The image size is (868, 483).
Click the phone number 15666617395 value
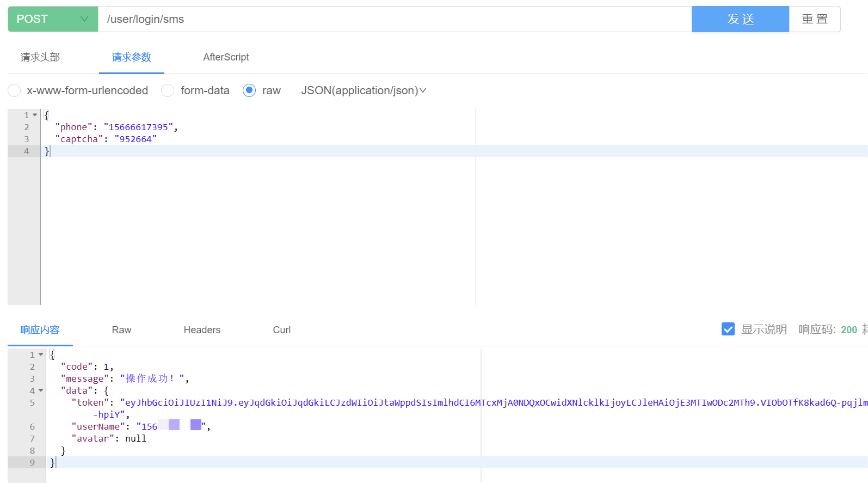point(139,127)
